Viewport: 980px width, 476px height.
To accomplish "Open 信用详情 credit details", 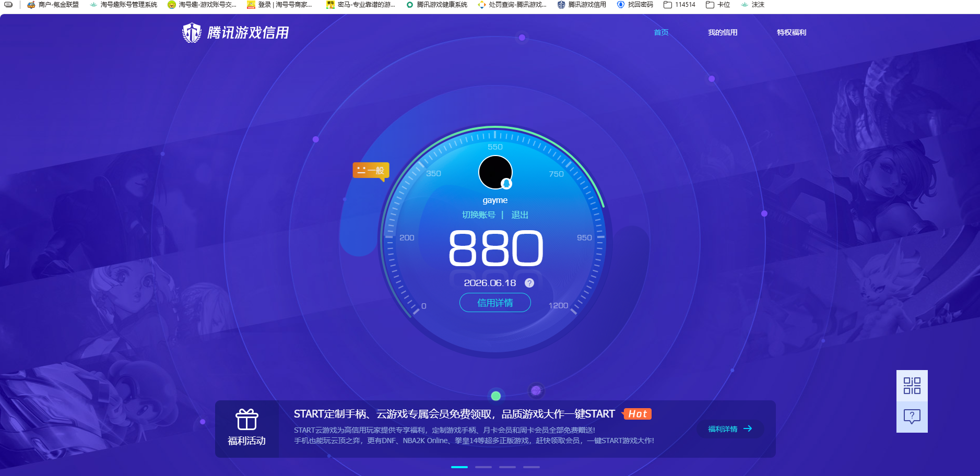I will 495,303.
